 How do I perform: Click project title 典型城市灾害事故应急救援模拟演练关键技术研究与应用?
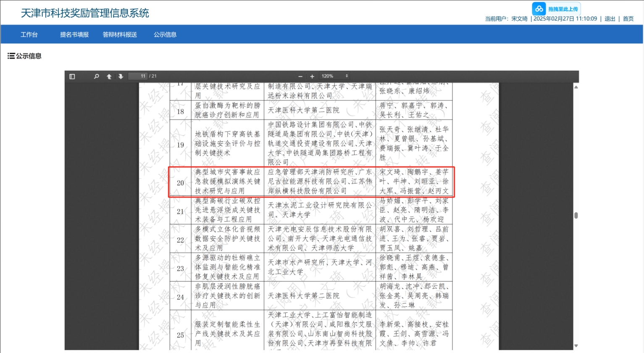(x=228, y=182)
